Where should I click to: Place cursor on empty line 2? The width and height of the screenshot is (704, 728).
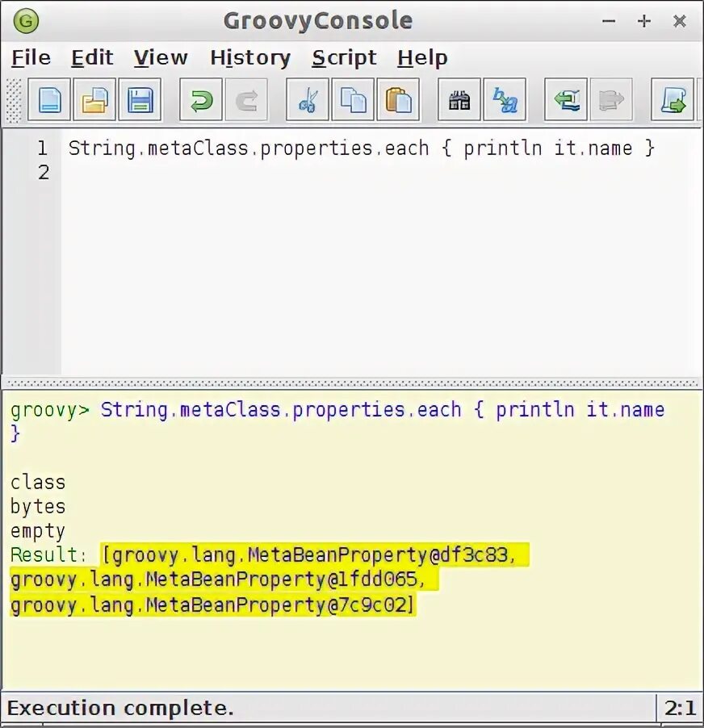[381, 173]
